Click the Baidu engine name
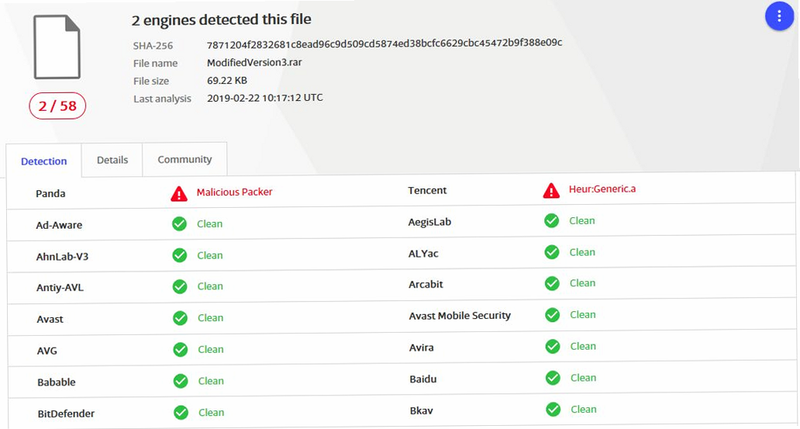This screenshot has width=800, height=429. 423,380
